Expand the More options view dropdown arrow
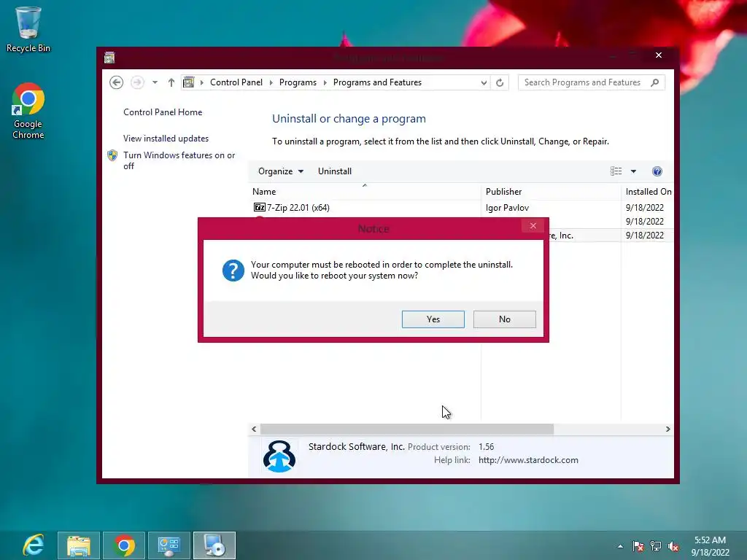Viewport: 747px width, 560px height. [x=633, y=171]
